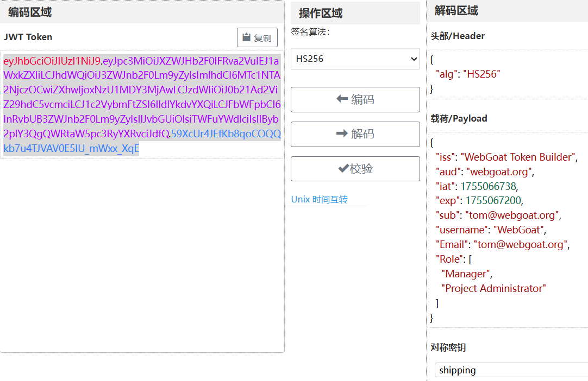
Task: Click the iat value 1755066738
Action: (x=489, y=186)
